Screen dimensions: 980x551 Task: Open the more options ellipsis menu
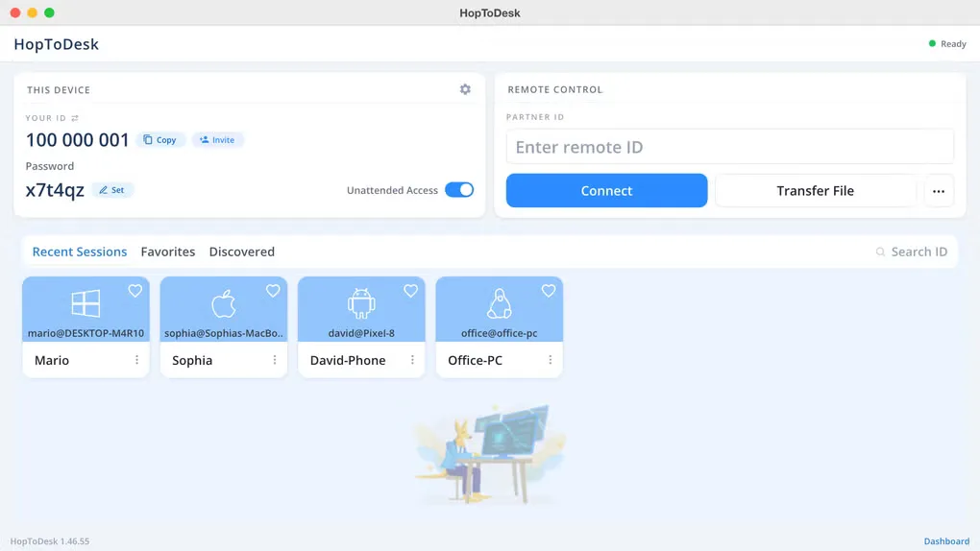[x=939, y=191]
